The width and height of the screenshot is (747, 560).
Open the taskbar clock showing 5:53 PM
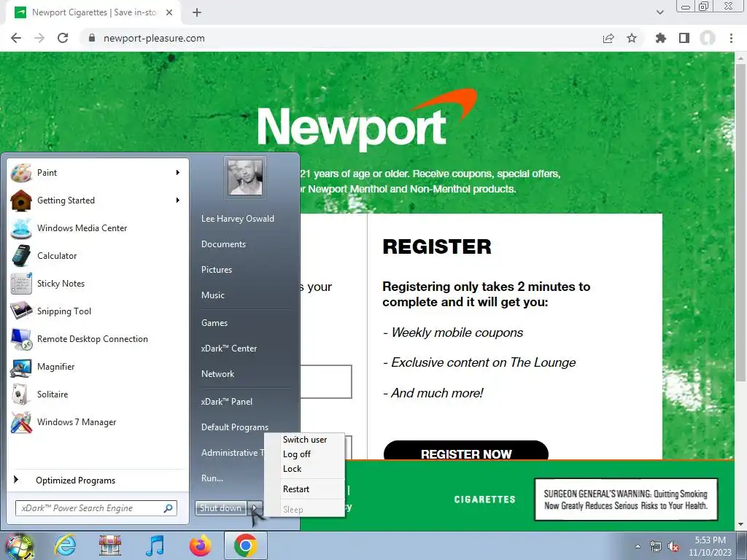point(710,545)
